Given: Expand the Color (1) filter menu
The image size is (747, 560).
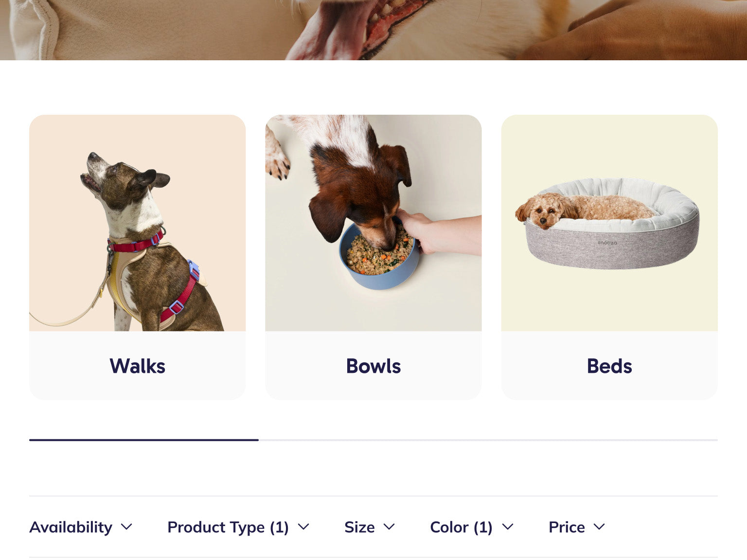Looking at the screenshot, I should click(472, 527).
